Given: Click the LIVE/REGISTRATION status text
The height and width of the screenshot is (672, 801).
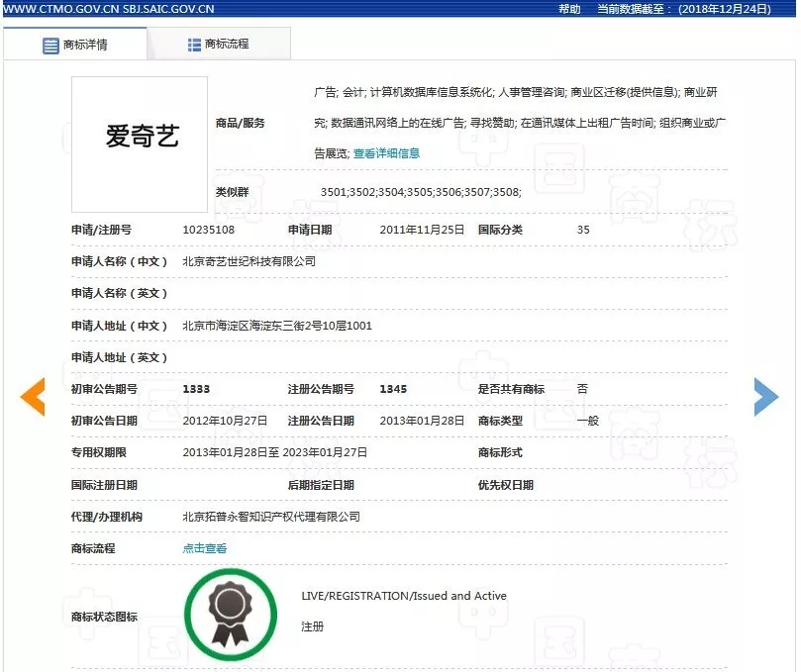Looking at the screenshot, I should tap(400, 595).
